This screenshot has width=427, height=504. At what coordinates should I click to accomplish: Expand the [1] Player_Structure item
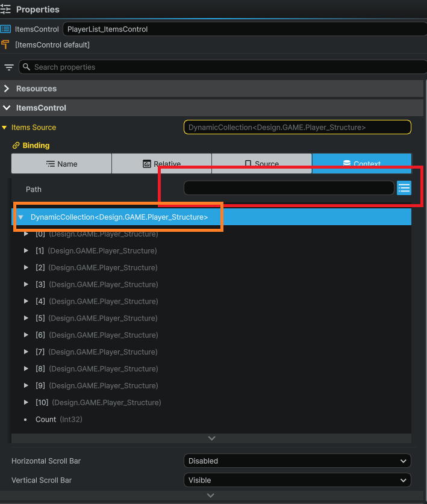[x=26, y=250]
